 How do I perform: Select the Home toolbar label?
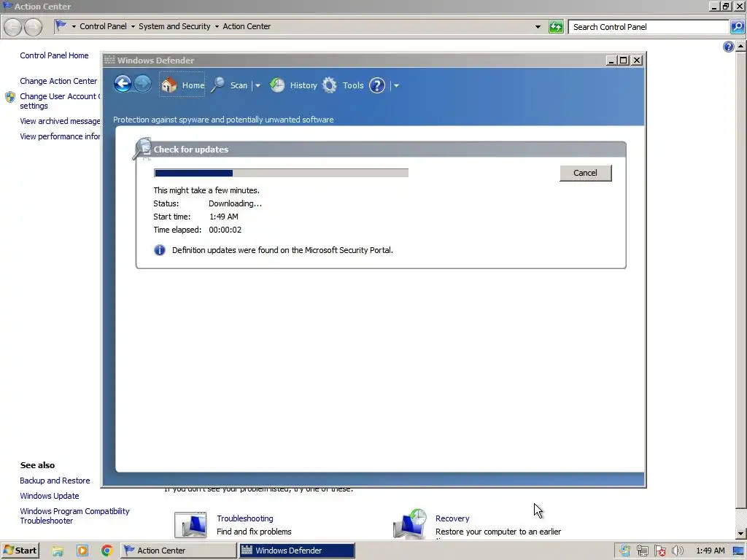pyautogui.click(x=193, y=85)
